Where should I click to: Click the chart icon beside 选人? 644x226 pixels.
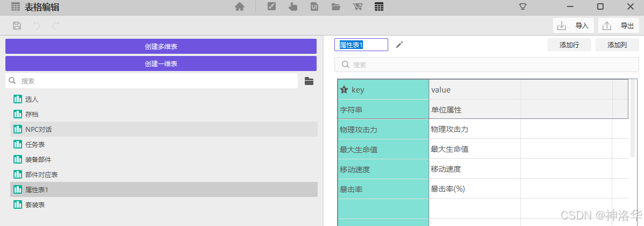coord(18,99)
